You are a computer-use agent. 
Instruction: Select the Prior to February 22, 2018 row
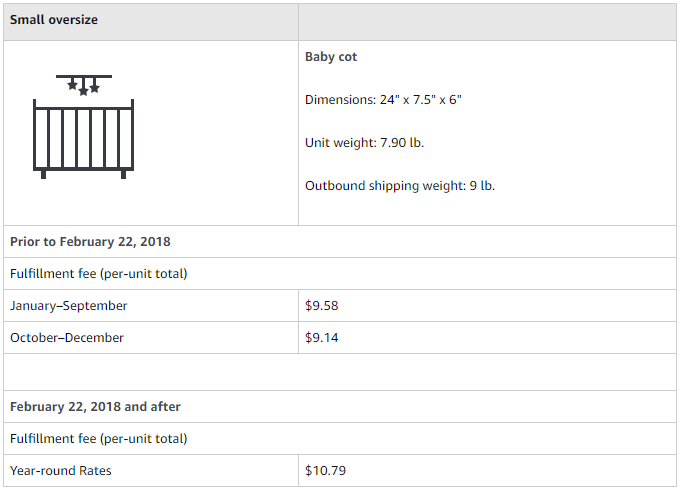tap(340, 241)
